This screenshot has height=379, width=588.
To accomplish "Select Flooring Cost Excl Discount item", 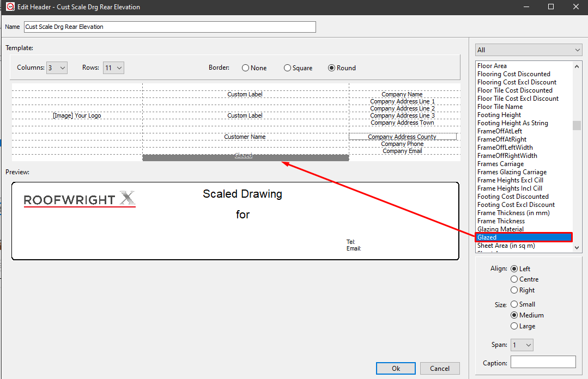I will point(517,82).
